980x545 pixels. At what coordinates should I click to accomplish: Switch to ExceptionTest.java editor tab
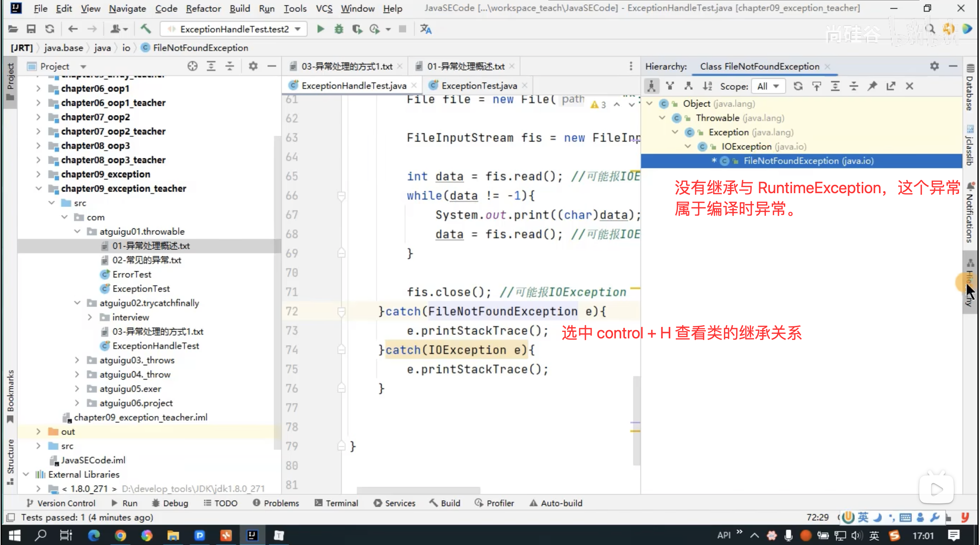(478, 86)
